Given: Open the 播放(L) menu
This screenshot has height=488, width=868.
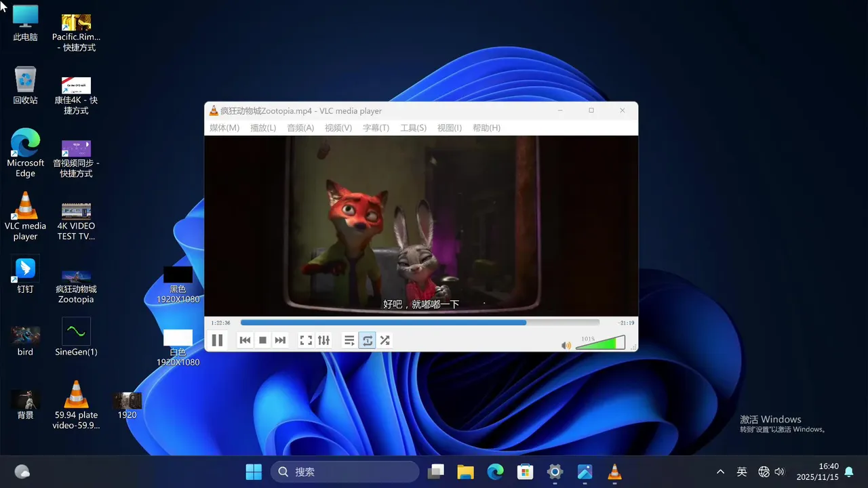Looking at the screenshot, I should pos(263,128).
